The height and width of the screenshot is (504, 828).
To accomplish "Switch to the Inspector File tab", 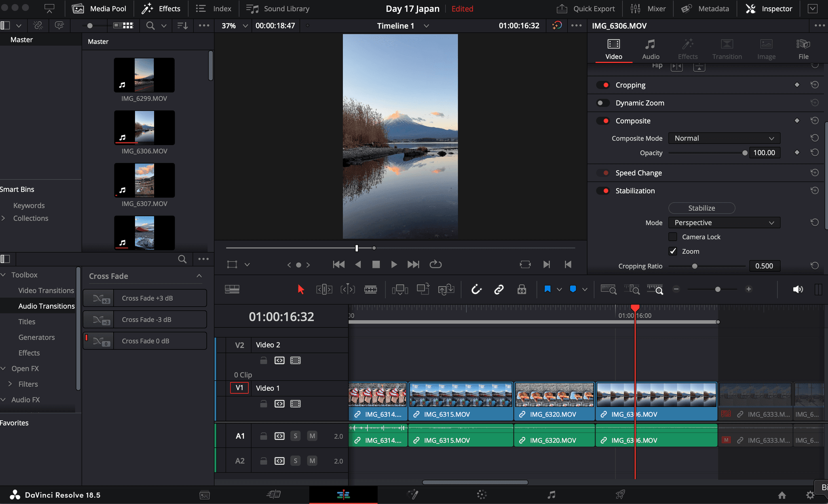I will click(x=803, y=49).
